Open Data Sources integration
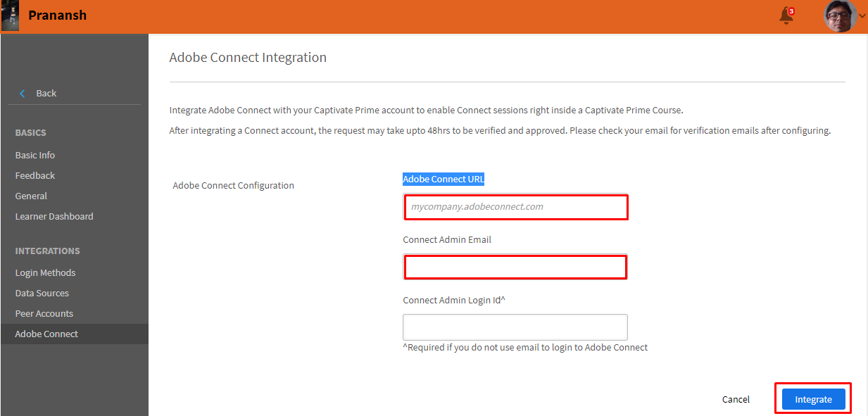Image resolution: width=868 pixels, height=416 pixels. pyautogui.click(x=42, y=293)
